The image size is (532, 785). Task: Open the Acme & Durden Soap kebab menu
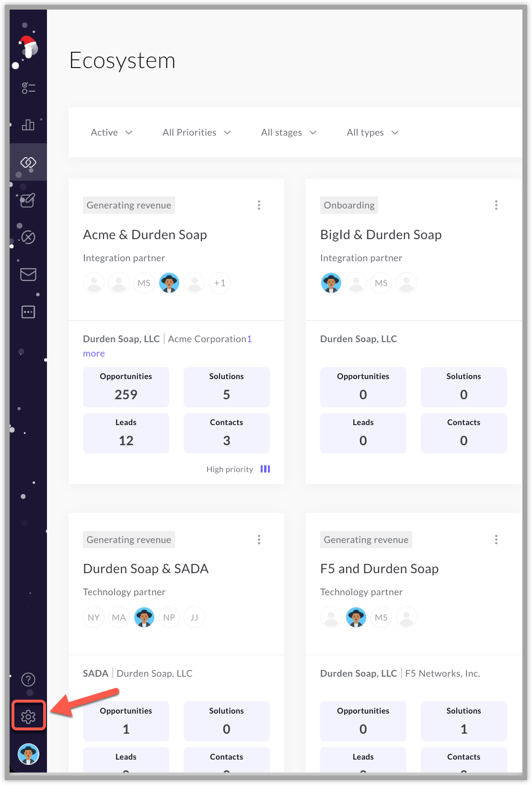point(259,205)
